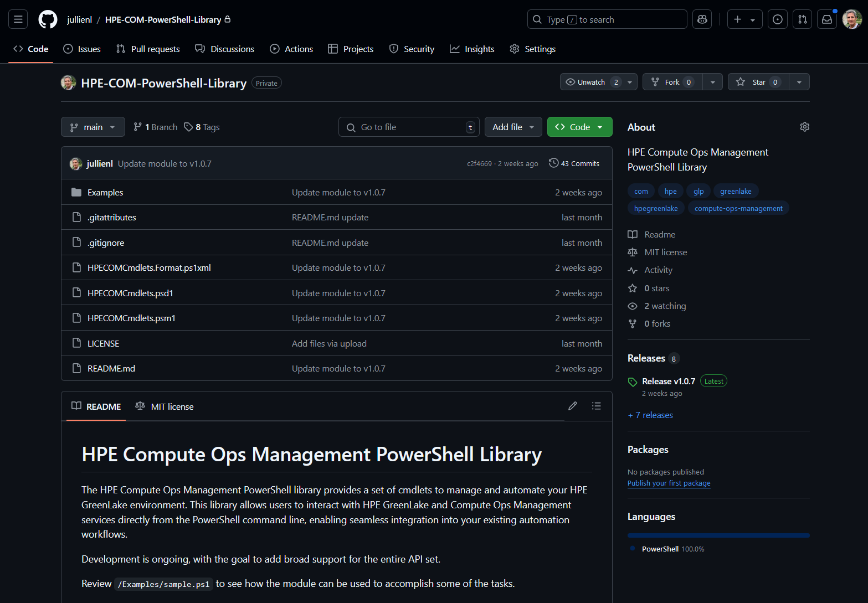Show README outline list icon
868x603 pixels.
[596, 406]
